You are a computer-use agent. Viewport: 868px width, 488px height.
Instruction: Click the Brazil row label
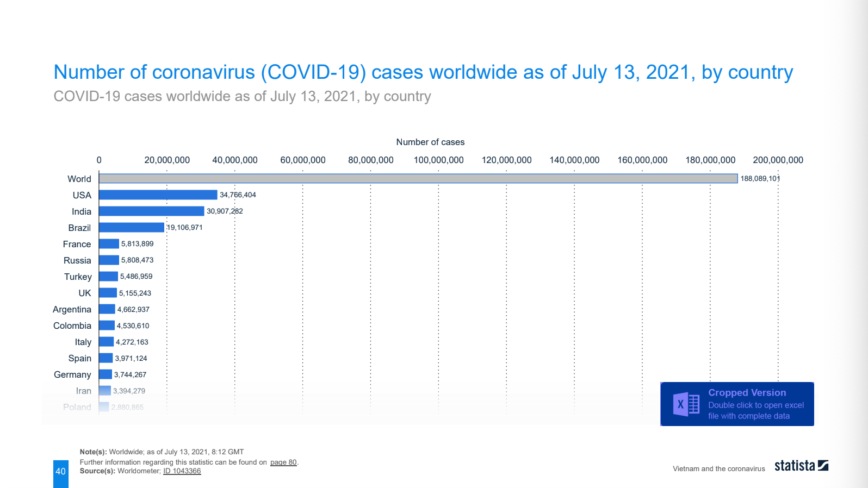point(79,228)
